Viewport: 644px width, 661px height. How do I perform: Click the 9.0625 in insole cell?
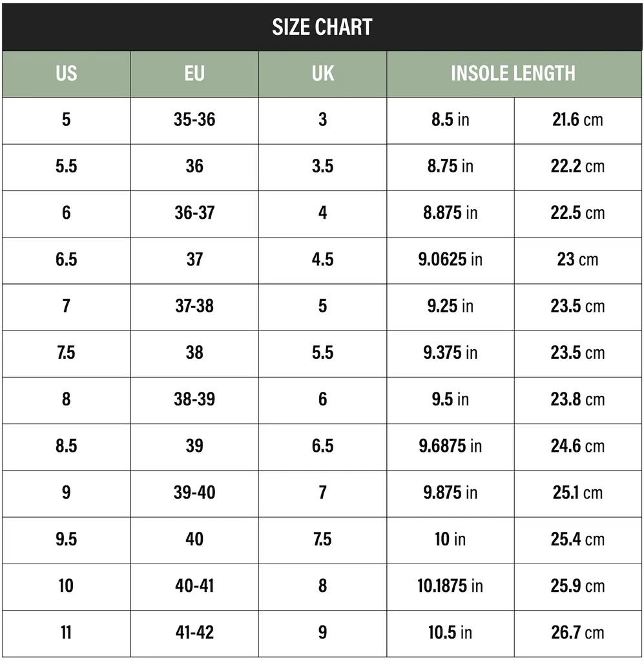pos(450,259)
